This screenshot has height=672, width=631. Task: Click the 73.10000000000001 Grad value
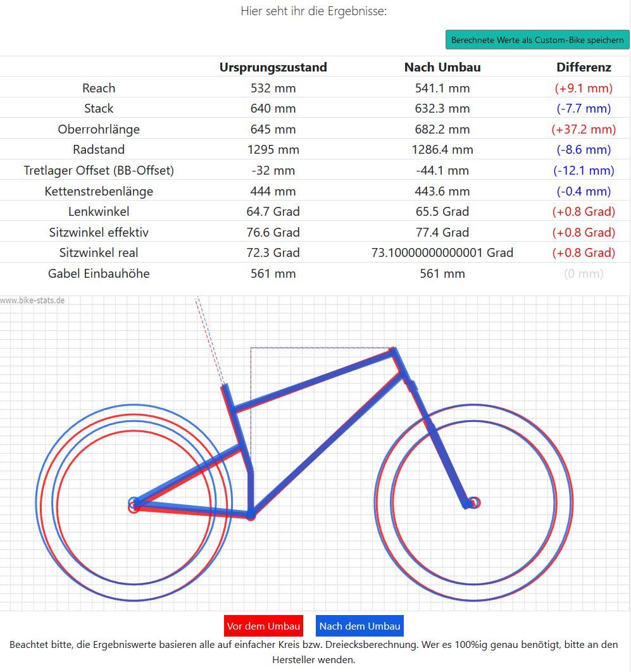coord(442,252)
